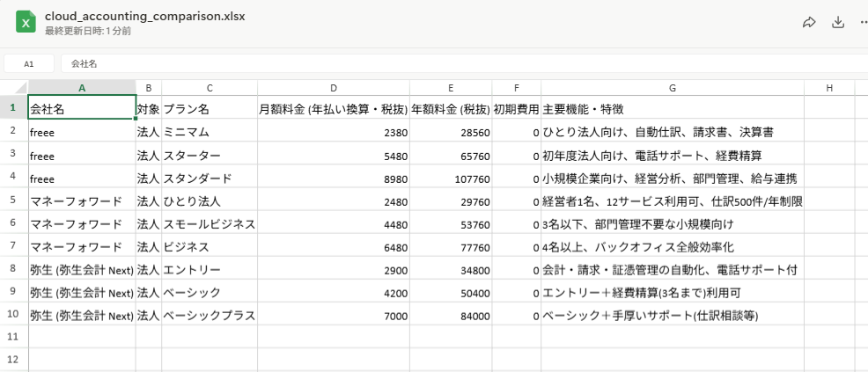
Task: Select row 12 header
Action: point(14,360)
